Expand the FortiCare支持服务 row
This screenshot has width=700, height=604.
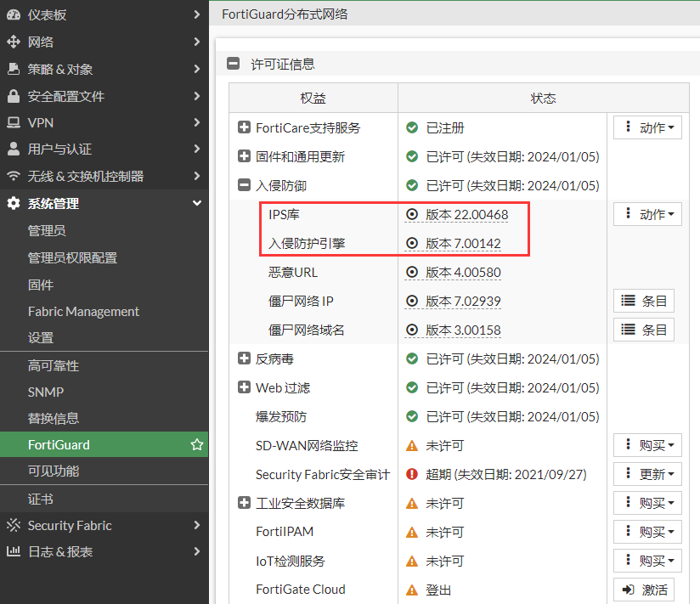(x=244, y=127)
